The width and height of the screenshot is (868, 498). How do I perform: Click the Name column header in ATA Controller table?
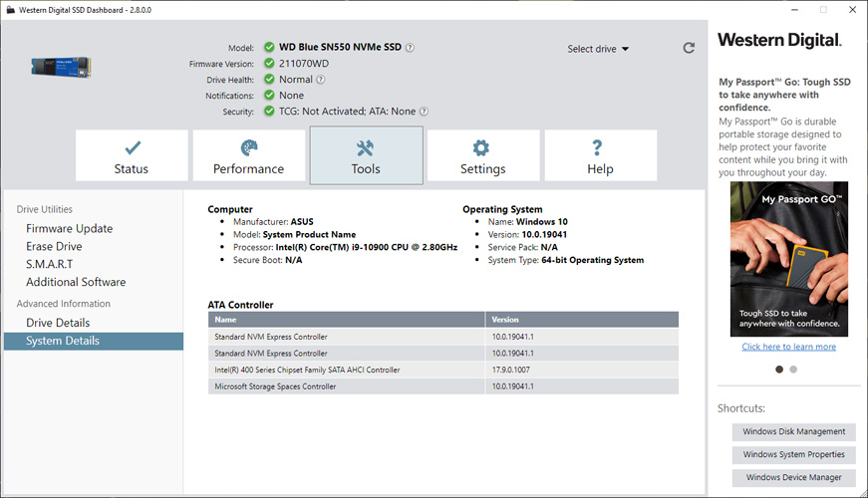click(x=347, y=320)
